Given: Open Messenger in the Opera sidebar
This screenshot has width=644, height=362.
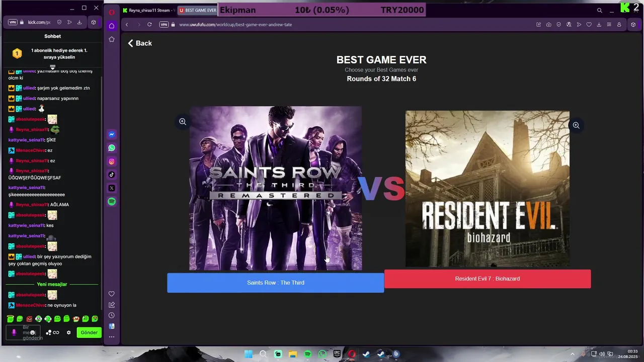Looking at the screenshot, I should (x=112, y=135).
